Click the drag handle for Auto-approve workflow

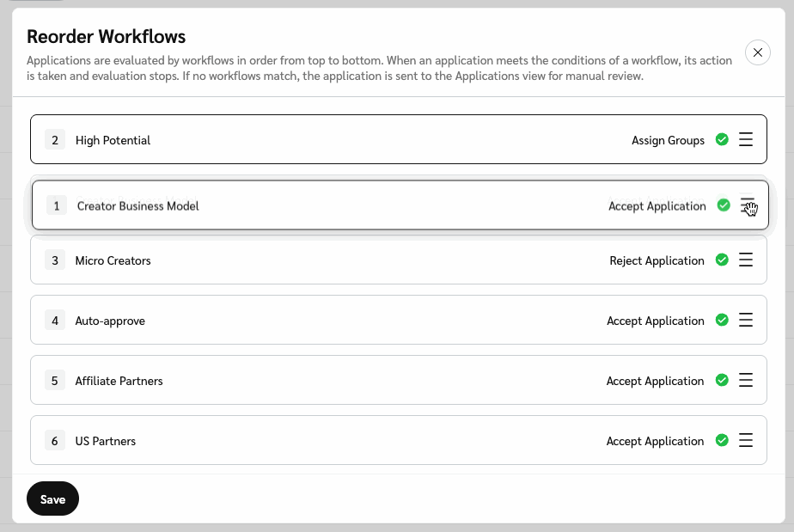click(746, 320)
